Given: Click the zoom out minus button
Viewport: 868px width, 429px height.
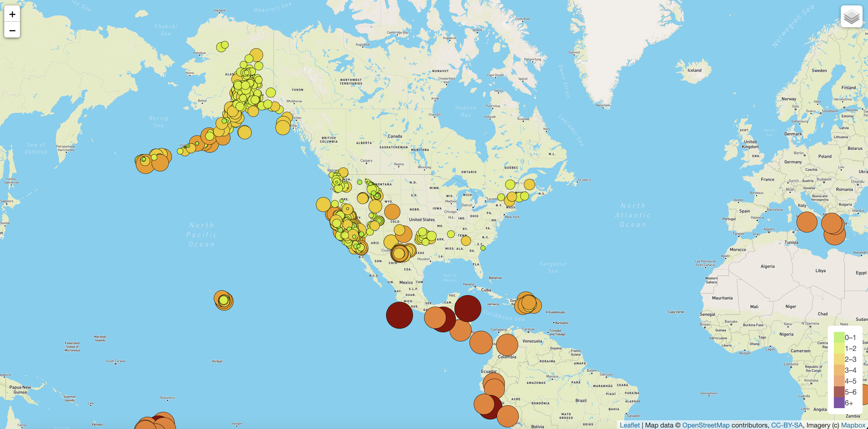Looking at the screenshot, I should tap(12, 31).
